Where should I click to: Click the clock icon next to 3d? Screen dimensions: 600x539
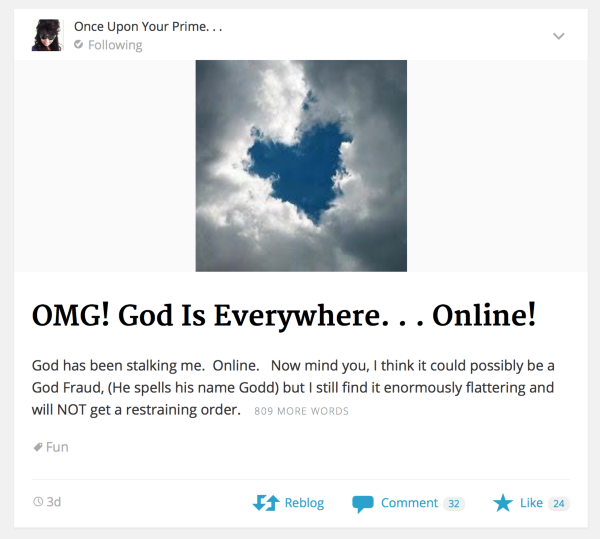pos(38,502)
